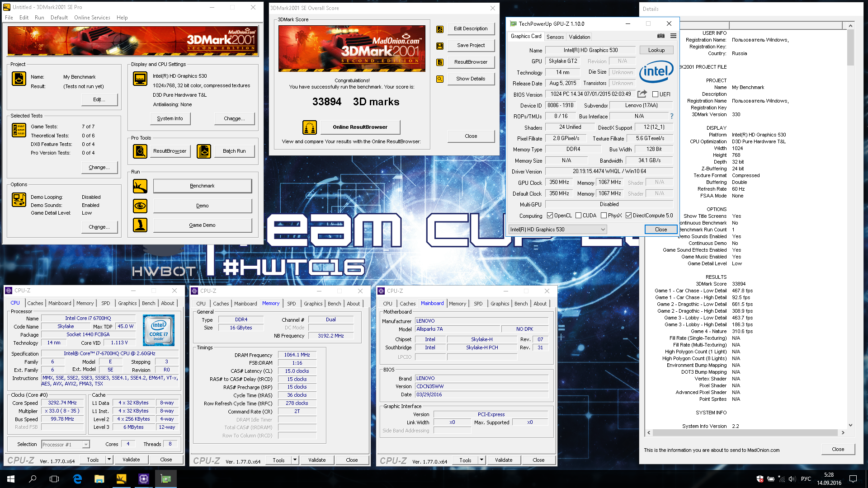Open the Processor #1 selection dropdown
The height and width of the screenshot is (488, 868).
[66, 445]
